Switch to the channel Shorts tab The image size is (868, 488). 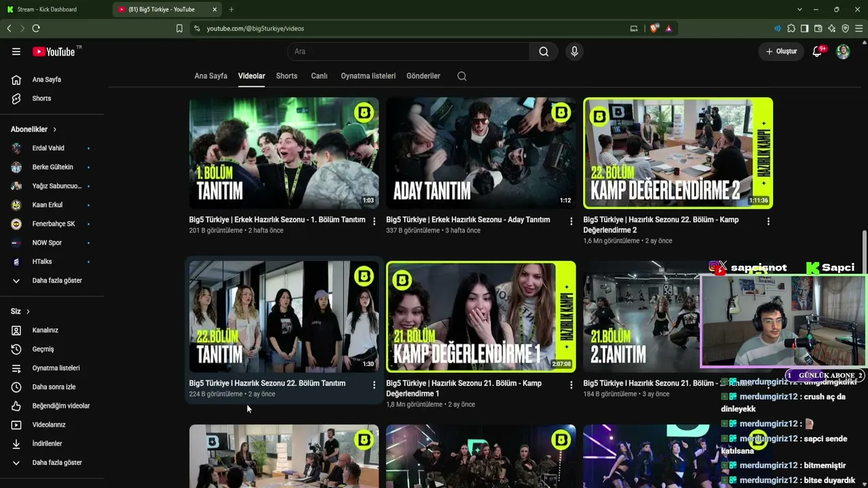pos(287,76)
